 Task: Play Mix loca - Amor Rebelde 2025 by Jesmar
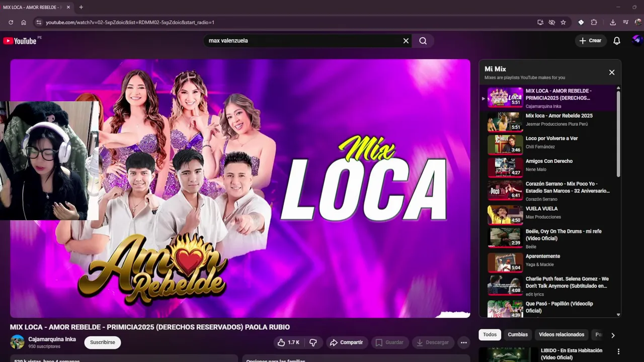(x=550, y=121)
